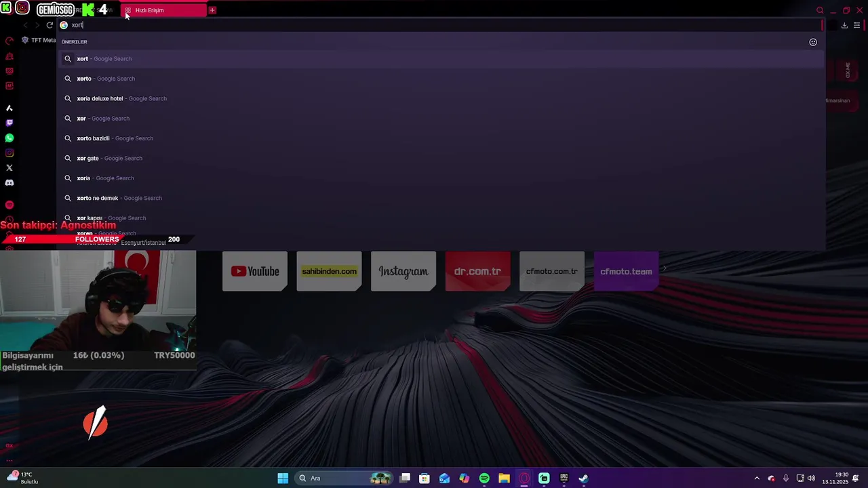Viewport: 868px width, 488px height.
Task: Open a new tab with plus button
Action: 212,10
